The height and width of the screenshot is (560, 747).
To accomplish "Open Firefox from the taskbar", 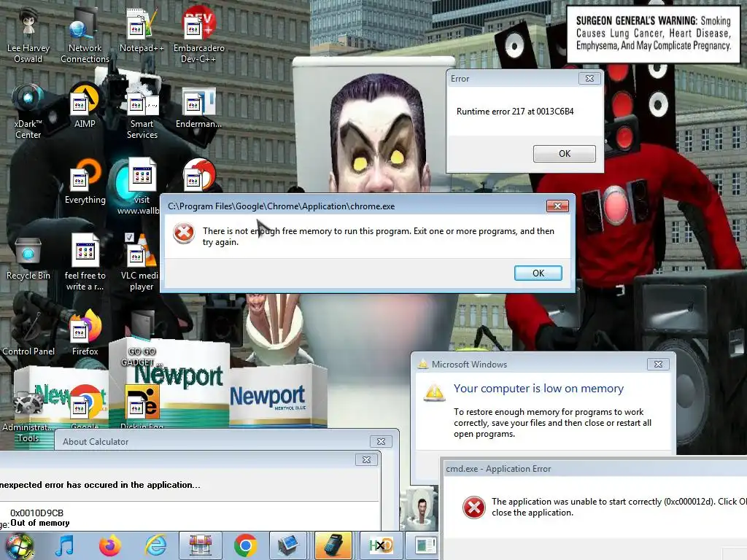I will (109, 545).
